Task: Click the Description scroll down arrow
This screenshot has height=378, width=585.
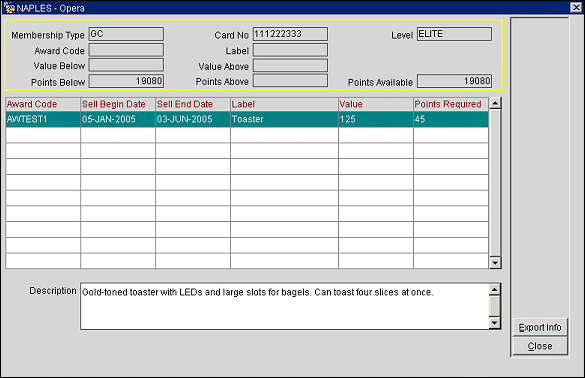Action: [494, 323]
